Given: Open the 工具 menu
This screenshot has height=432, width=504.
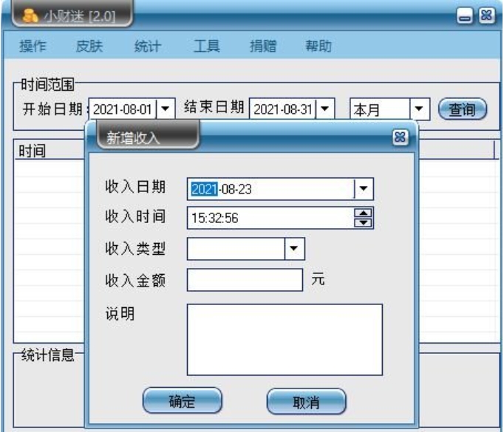Looking at the screenshot, I should [x=206, y=47].
